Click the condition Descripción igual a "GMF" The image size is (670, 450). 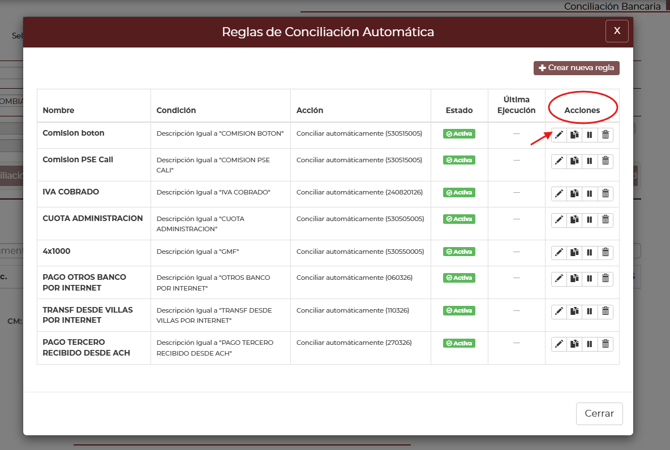(197, 252)
